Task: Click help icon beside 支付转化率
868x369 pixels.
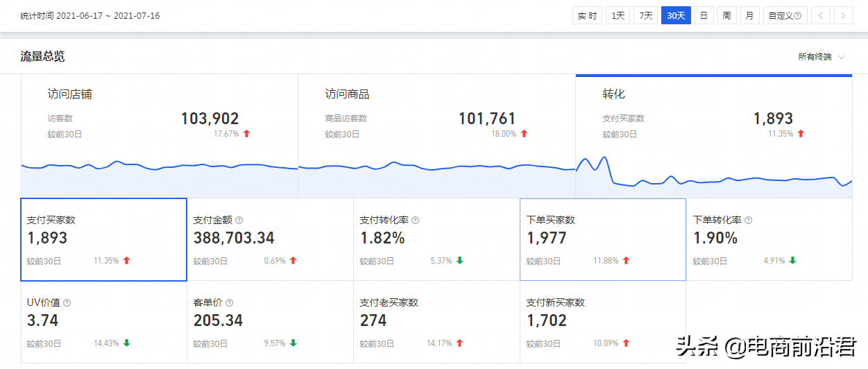Action: pyautogui.click(x=415, y=220)
